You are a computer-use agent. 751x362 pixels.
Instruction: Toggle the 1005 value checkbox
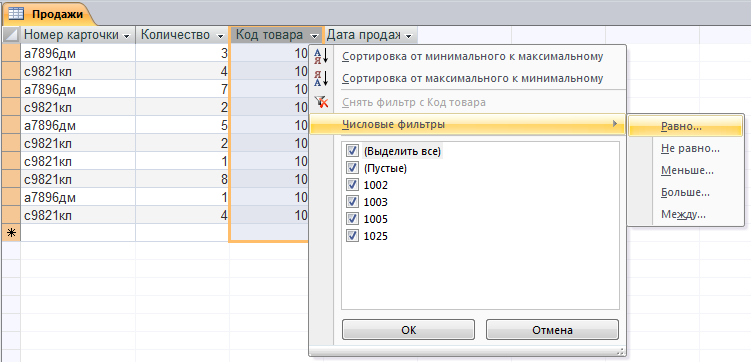coord(352,219)
